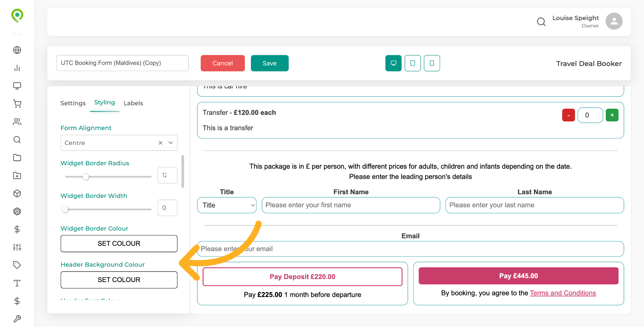Open the monitor sidebar icon
This screenshot has height=327, width=644.
pyautogui.click(x=17, y=86)
